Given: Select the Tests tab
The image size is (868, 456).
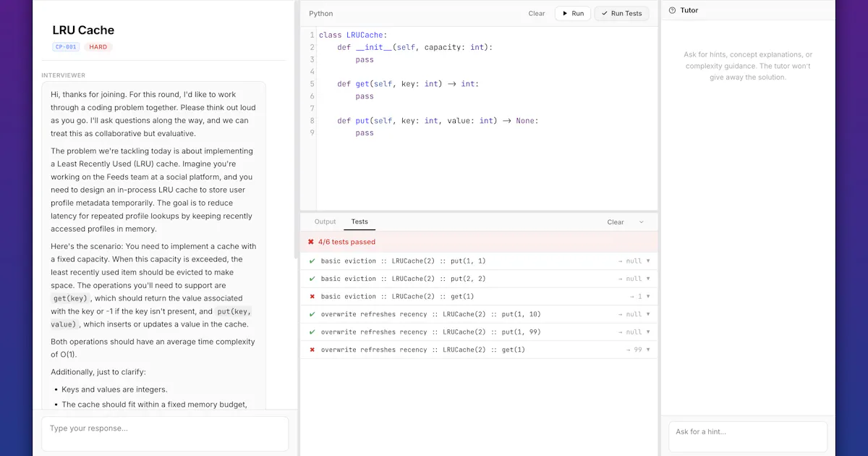Looking at the screenshot, I should pos(359,221).
